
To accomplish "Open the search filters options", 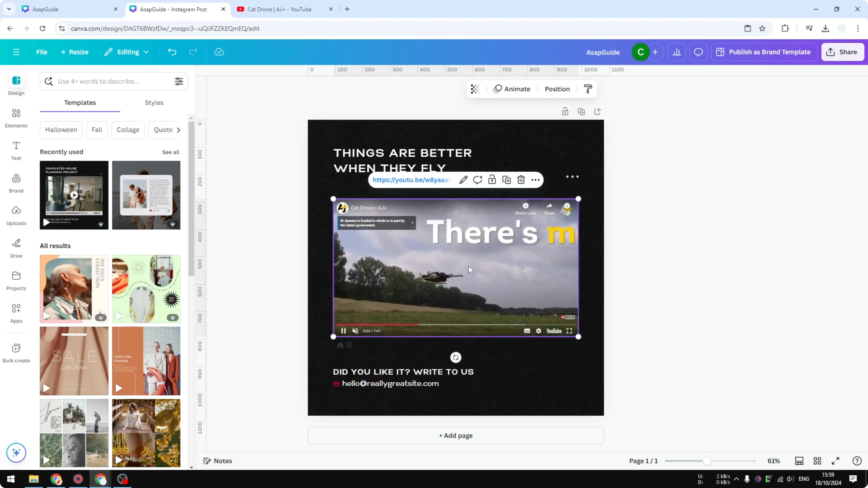I will point(179,81).
